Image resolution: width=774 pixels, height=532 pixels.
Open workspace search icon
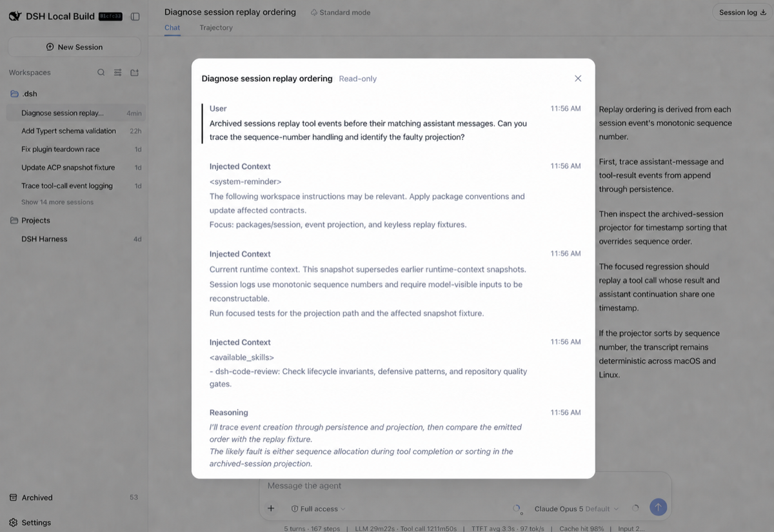coord(101,72)
